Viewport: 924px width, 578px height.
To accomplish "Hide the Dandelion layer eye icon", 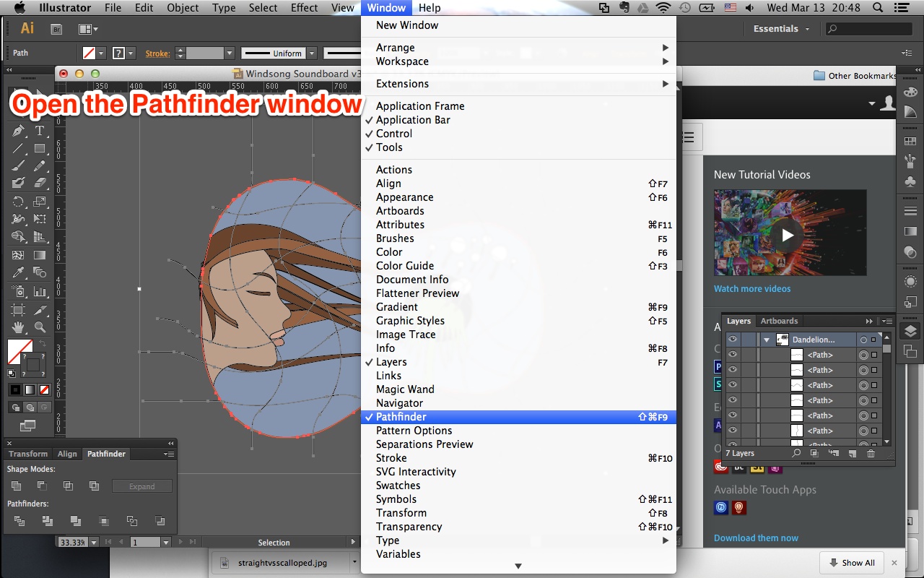I will pyautogui.click(x=733, y=340).
